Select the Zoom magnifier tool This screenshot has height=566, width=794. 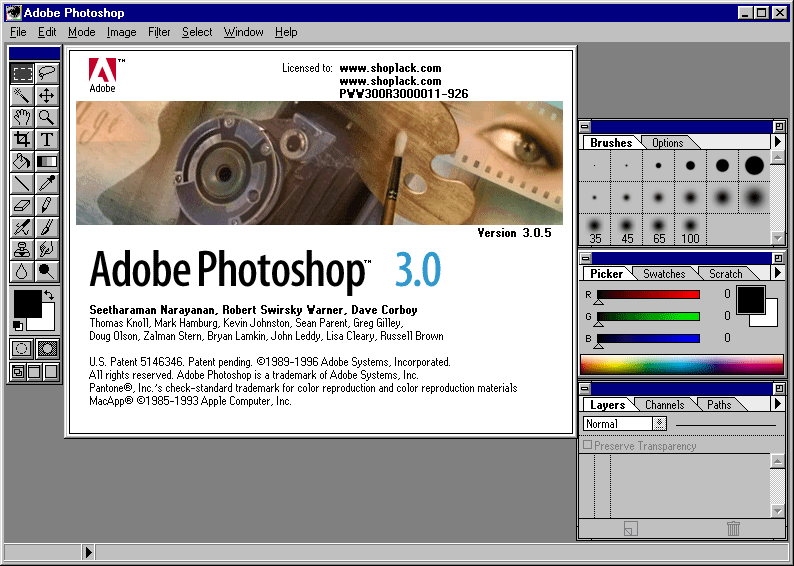[47, 117]
